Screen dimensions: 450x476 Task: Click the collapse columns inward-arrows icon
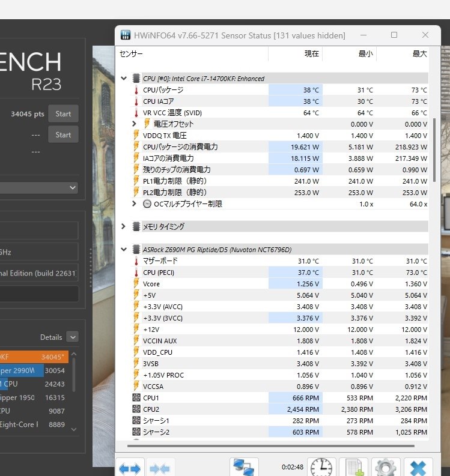pos(160,468)
